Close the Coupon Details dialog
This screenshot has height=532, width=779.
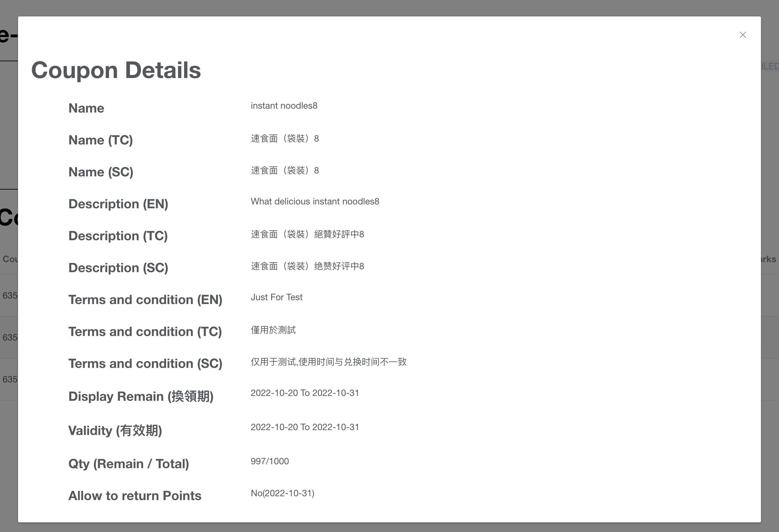tap(743, 35)
